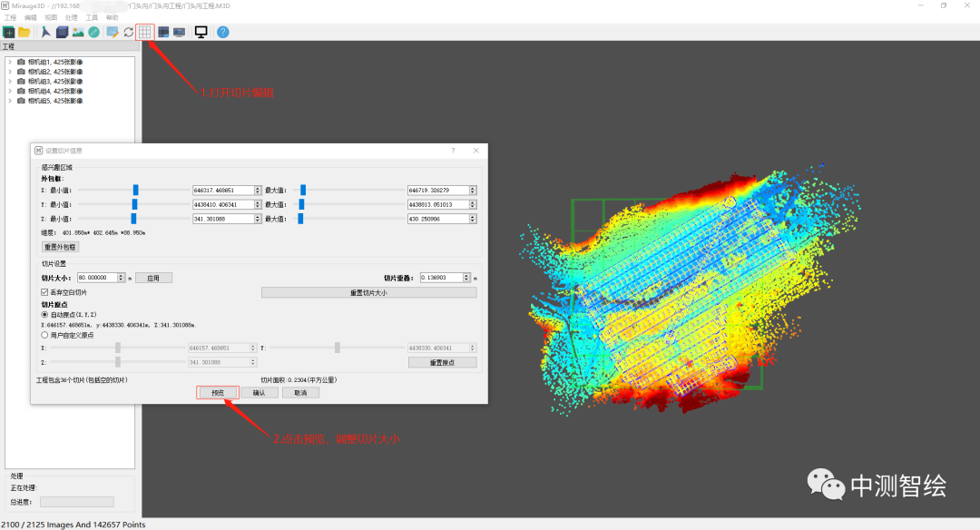
Task: Select the 自动原点 radio button
Action: point(45,315)
